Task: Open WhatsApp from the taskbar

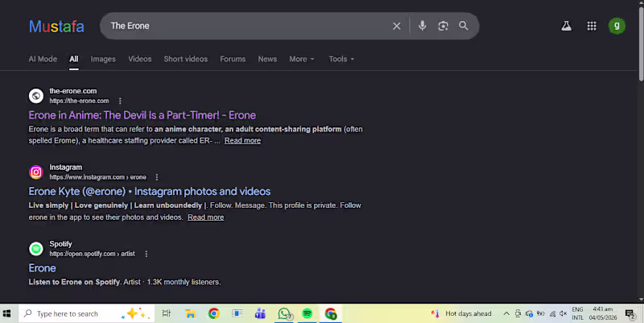Action: (284, 313)
